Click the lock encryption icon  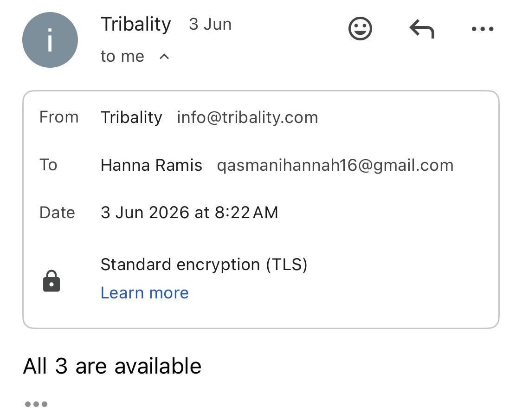(x=52, y=281)
